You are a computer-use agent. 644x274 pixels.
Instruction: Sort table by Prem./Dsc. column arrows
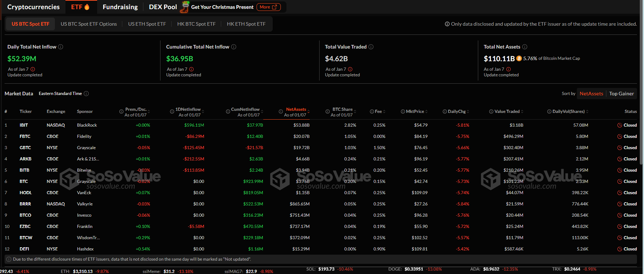click(x=149, y=111)
